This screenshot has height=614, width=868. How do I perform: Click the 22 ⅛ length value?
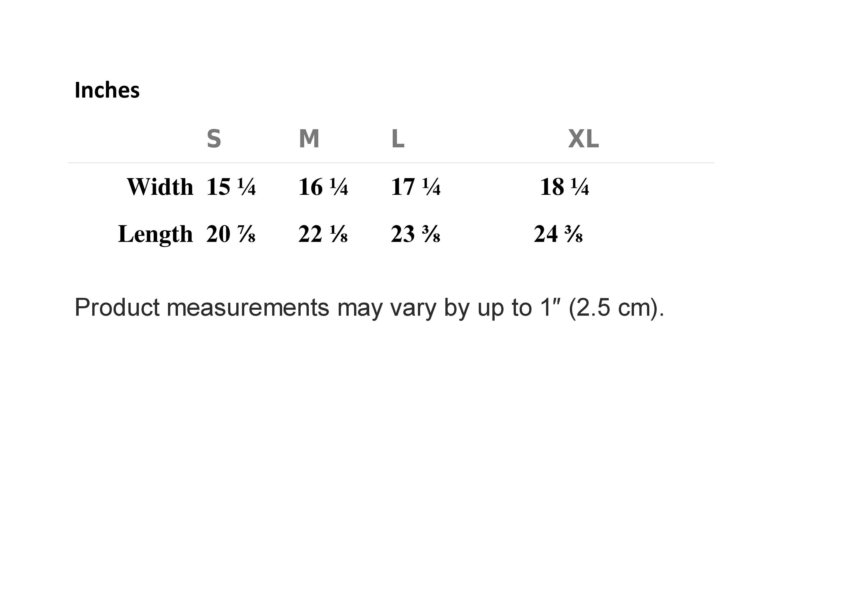pyautogui.click(x=323, y=234)
